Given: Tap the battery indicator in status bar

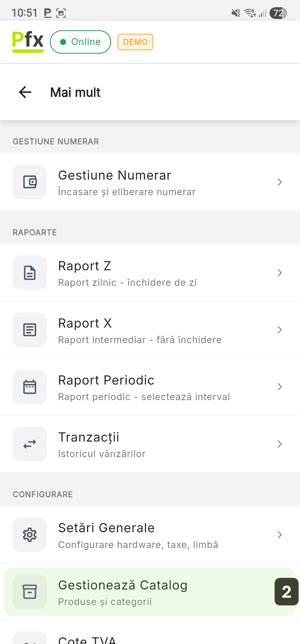Looking at the screenshot, I should (278, 13).
